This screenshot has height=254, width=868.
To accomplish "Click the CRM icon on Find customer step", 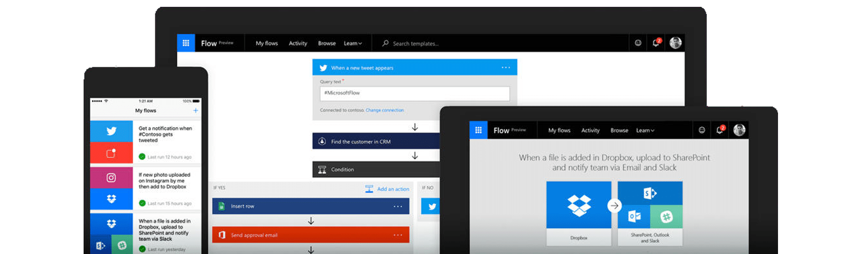I will [322, 141].
